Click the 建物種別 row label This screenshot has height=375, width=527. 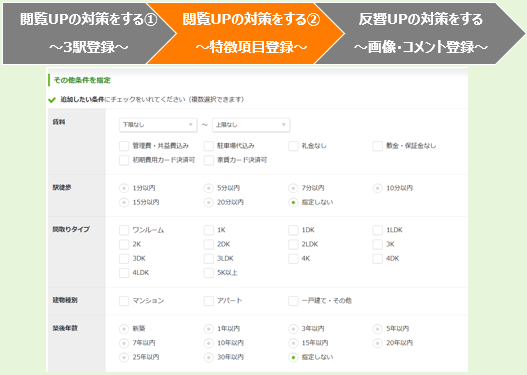[65, 300]
